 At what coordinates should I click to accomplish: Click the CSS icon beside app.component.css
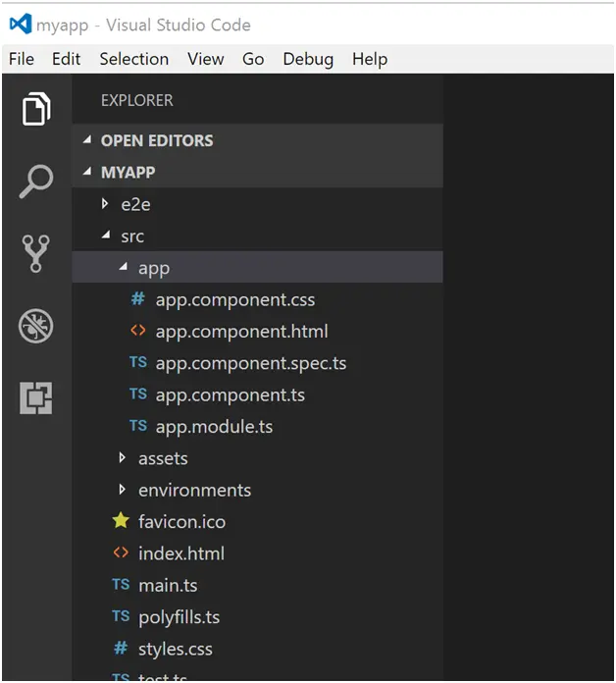138,298
